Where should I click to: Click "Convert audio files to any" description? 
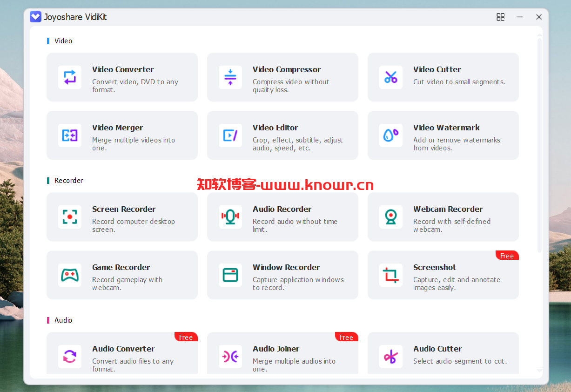[x=133, y=361]
